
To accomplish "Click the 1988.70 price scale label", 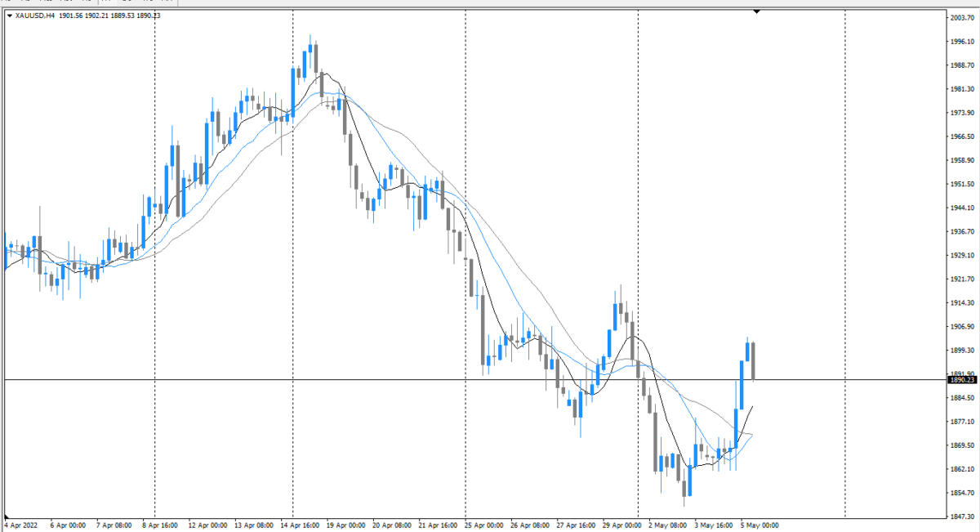I will tap(961, 65).
